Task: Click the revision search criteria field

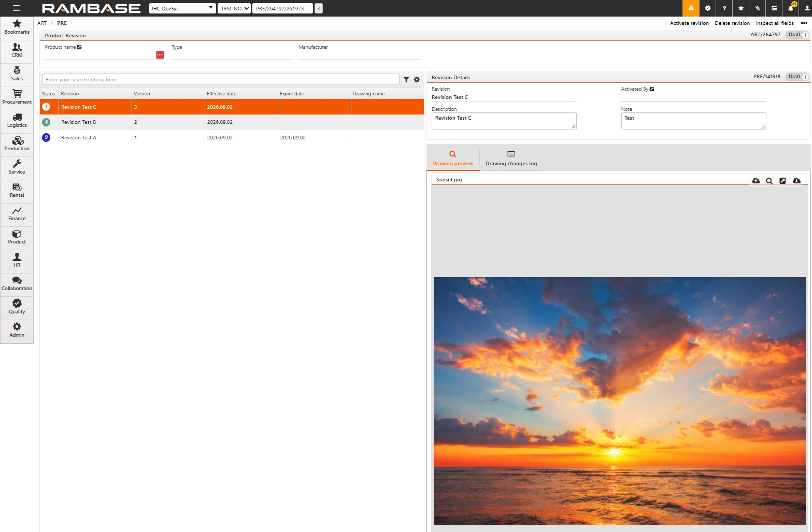Action: tap(221, 79)
